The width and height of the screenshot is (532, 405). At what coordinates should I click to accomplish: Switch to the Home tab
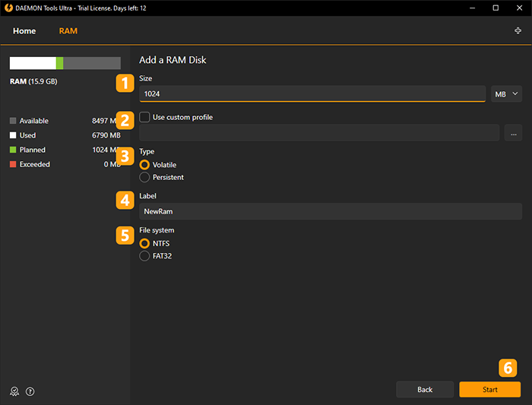click(24, 31)
